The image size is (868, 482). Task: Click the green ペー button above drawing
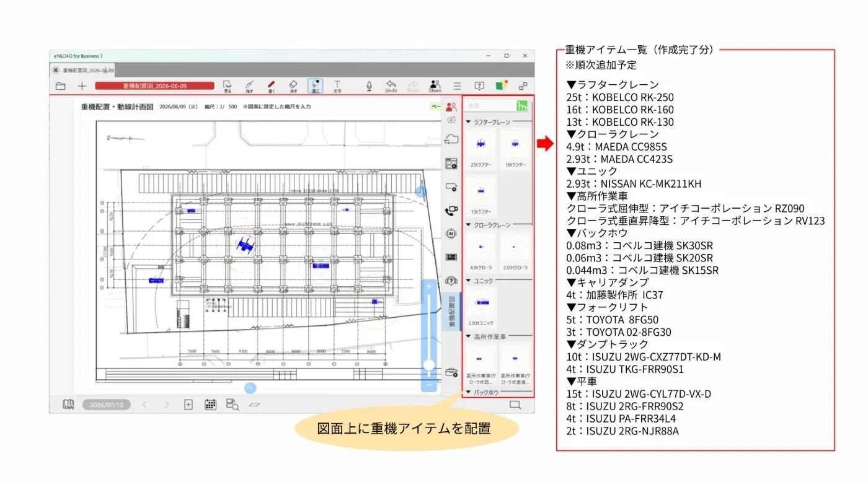tap(436, 107)
